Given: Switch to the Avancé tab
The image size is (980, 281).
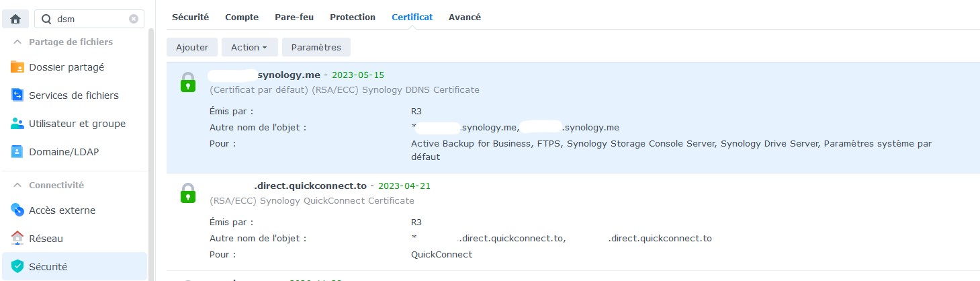Looking at the screenshot, I should 465,17.
